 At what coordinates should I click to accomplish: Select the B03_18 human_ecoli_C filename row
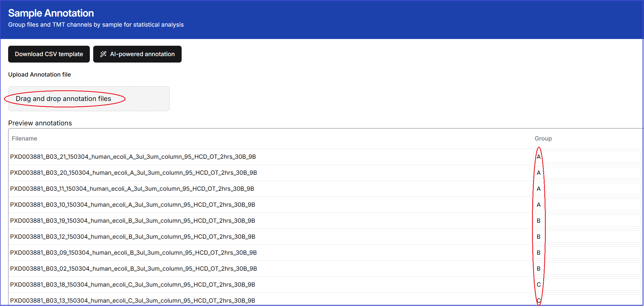click(x=133, y=285)
